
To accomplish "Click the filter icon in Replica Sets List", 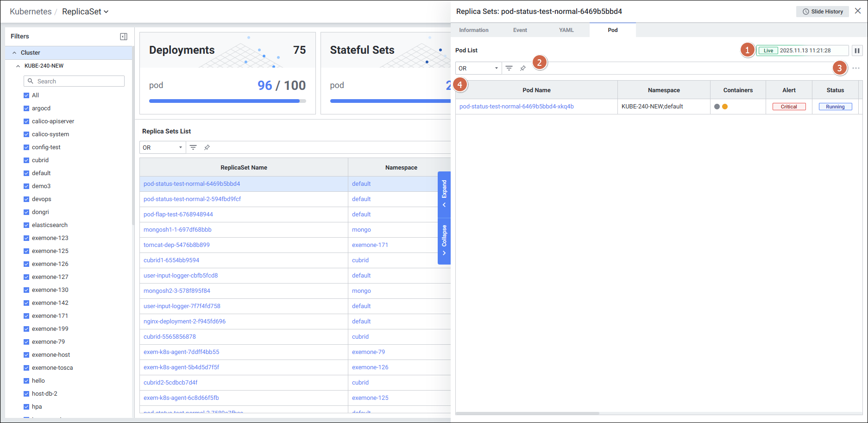I will point(193,147).
